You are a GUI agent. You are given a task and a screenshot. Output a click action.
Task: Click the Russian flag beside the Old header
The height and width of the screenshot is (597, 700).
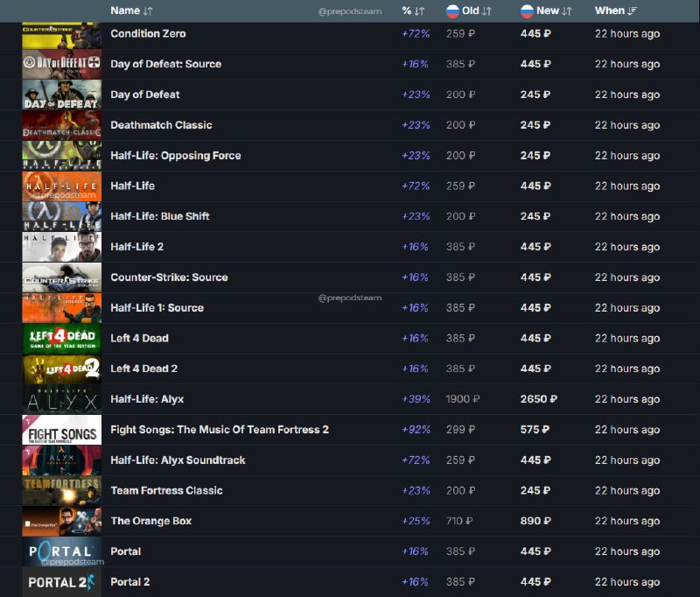tap(452, 11)
